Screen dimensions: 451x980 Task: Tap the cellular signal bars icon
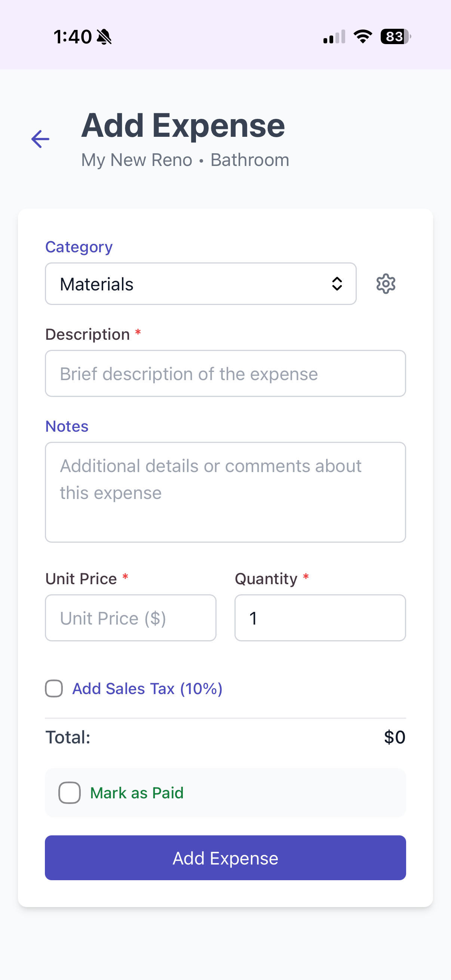333,36
